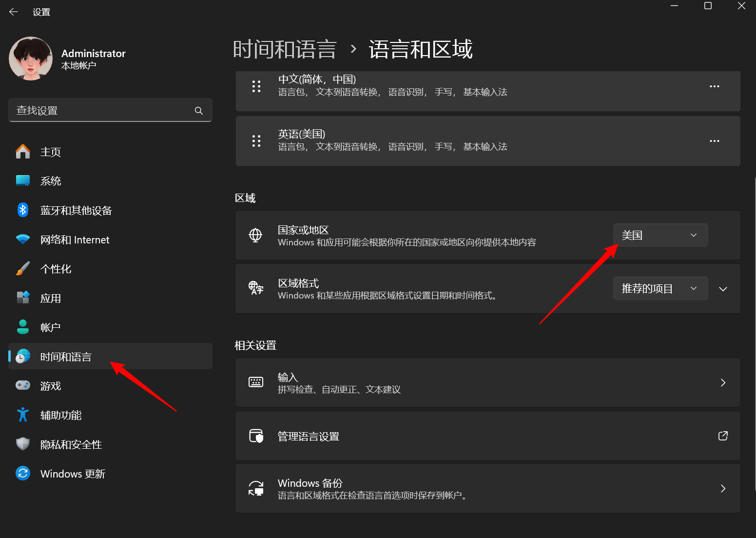Click the Administrator profile avatar

[x=31, y=59]
